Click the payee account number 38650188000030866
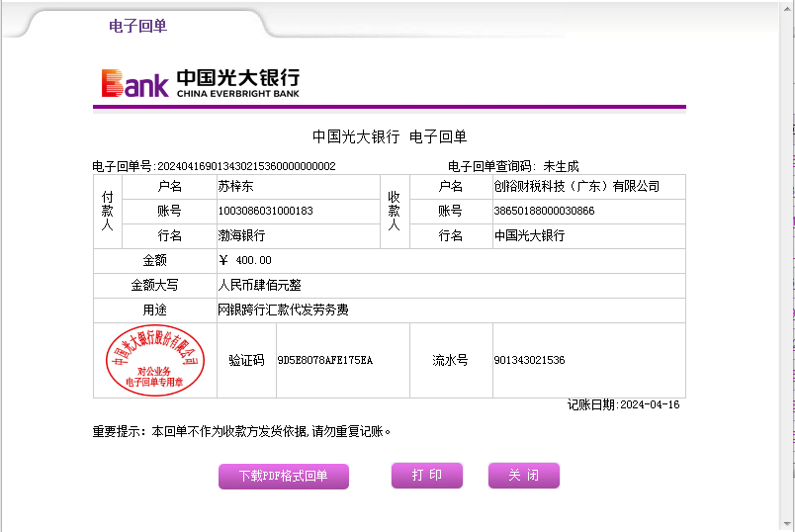 [544, 211]
